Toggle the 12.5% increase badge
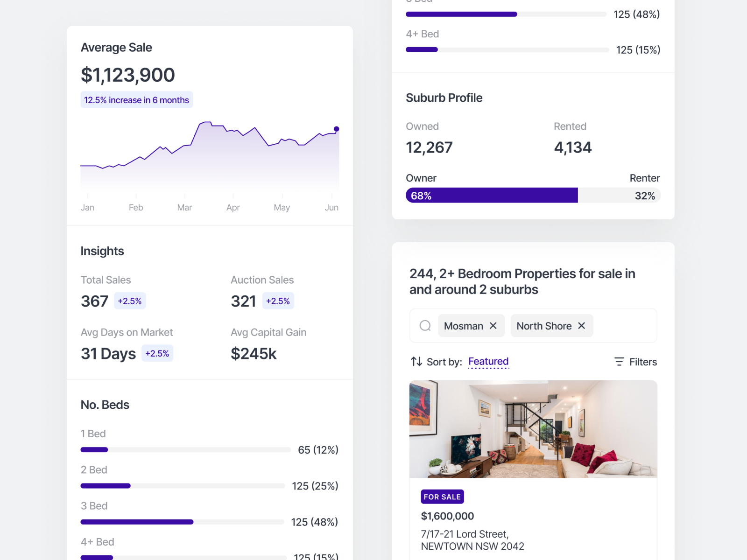The image size is (747, 560). [136, 99]
